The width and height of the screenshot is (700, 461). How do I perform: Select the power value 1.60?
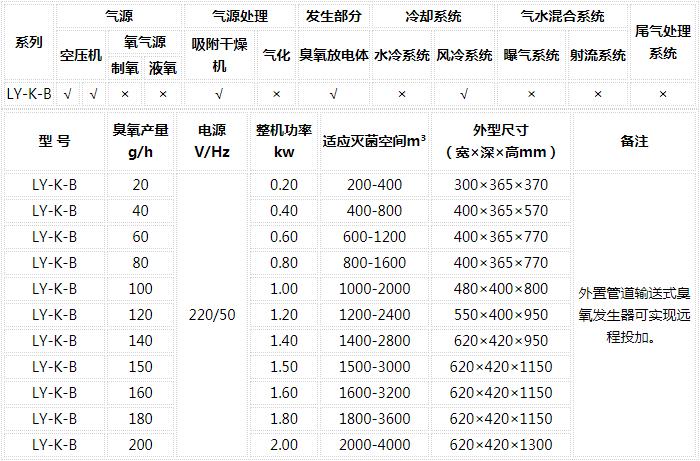click(284, 393)
